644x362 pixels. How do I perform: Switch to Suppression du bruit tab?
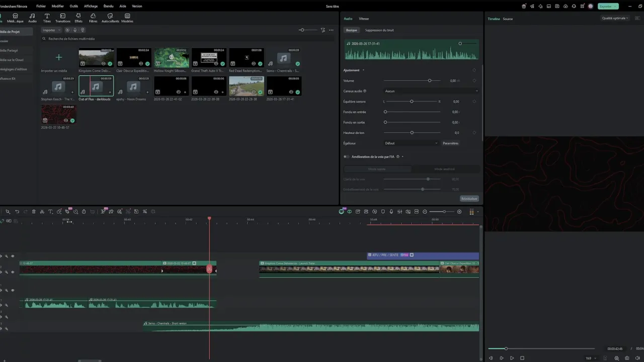pos(379,30)
